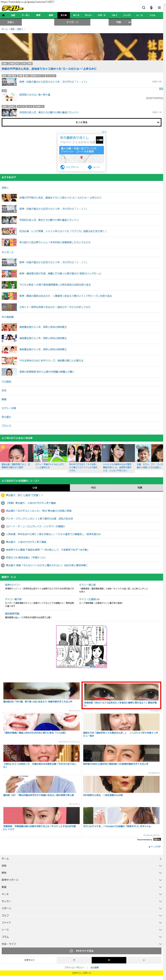
Task: Open ranking item アレサ・フランクリンさん
Action: point(39,518)
